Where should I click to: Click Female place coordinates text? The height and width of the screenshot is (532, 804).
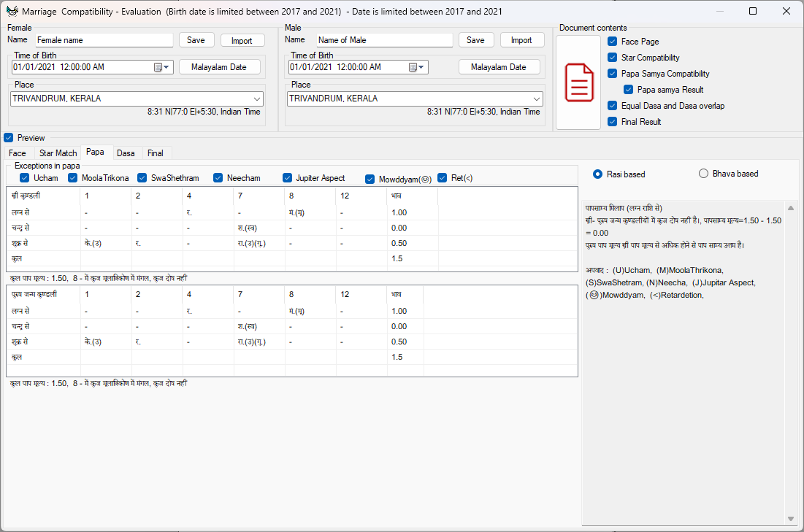204,112
